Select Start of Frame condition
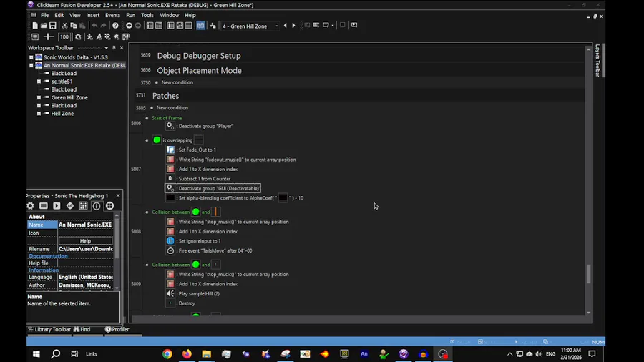 (167, 118)
